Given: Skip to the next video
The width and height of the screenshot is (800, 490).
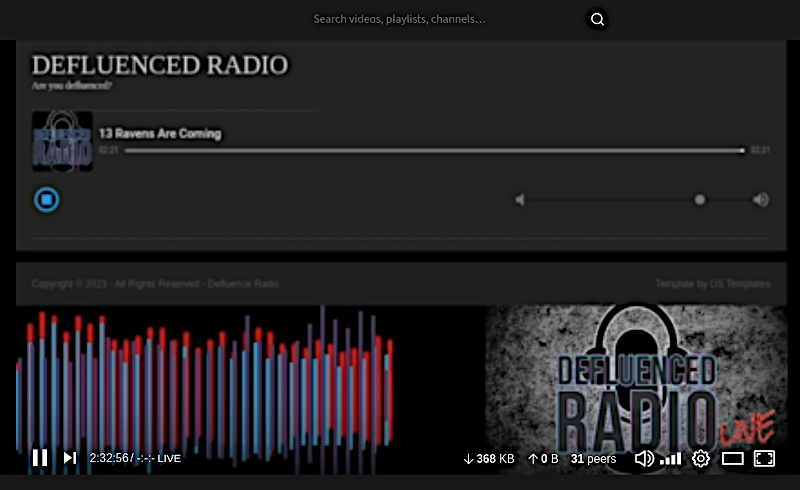Looking at the screenshot, I should coord(70,458).
